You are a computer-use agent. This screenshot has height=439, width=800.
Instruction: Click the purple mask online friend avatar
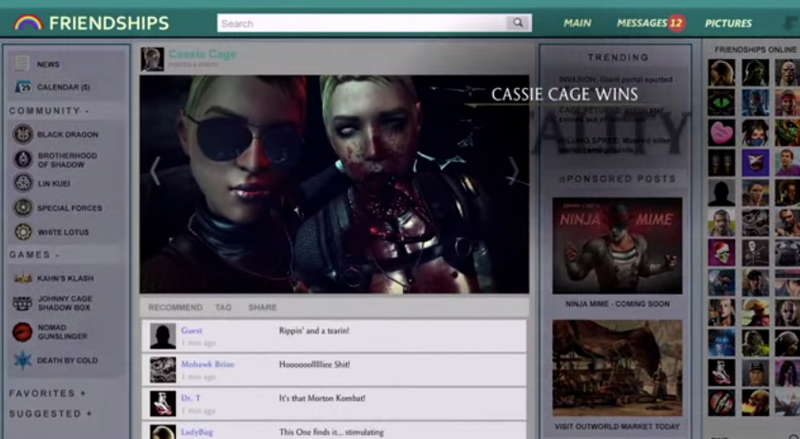pos(755,163)
